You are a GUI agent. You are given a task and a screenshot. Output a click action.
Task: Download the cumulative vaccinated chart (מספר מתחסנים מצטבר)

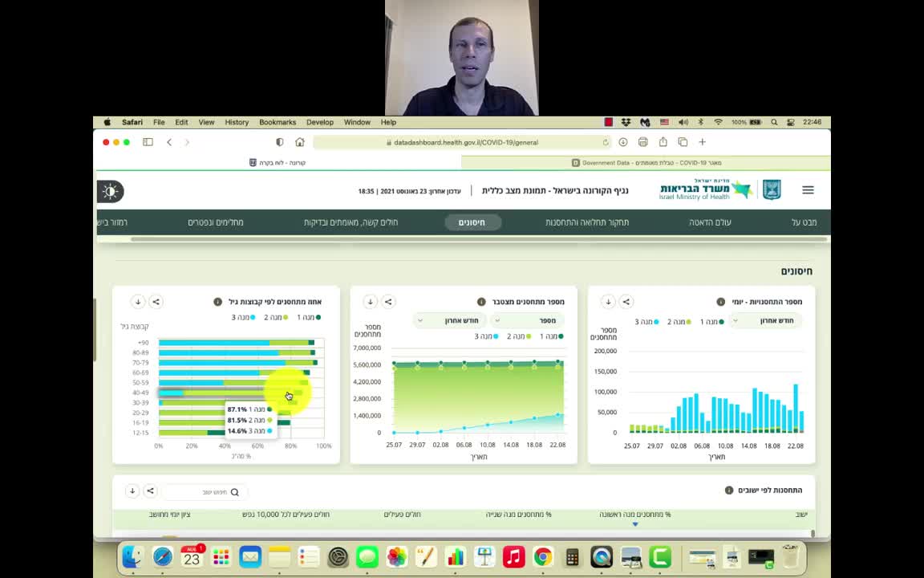(x=370, y=301)
